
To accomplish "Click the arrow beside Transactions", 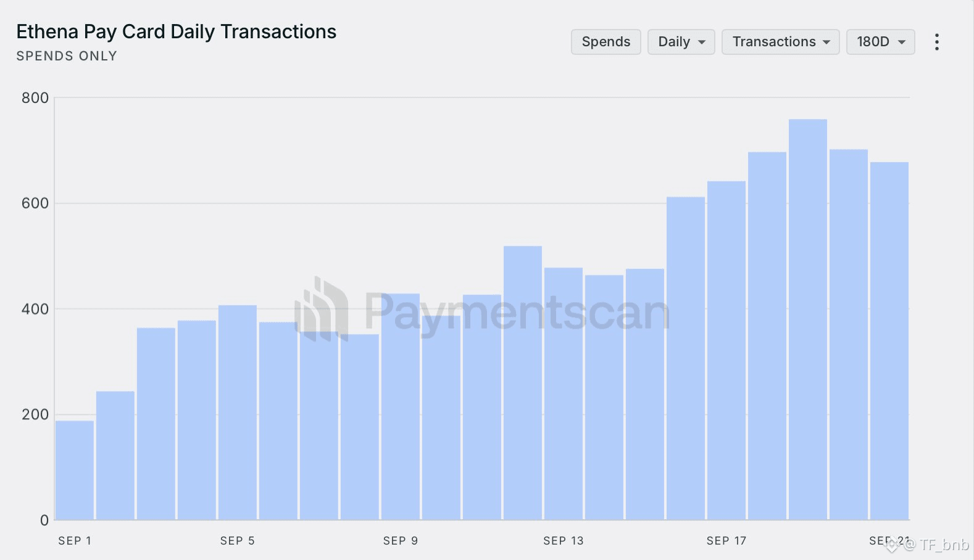I will [x=826, y=43].
